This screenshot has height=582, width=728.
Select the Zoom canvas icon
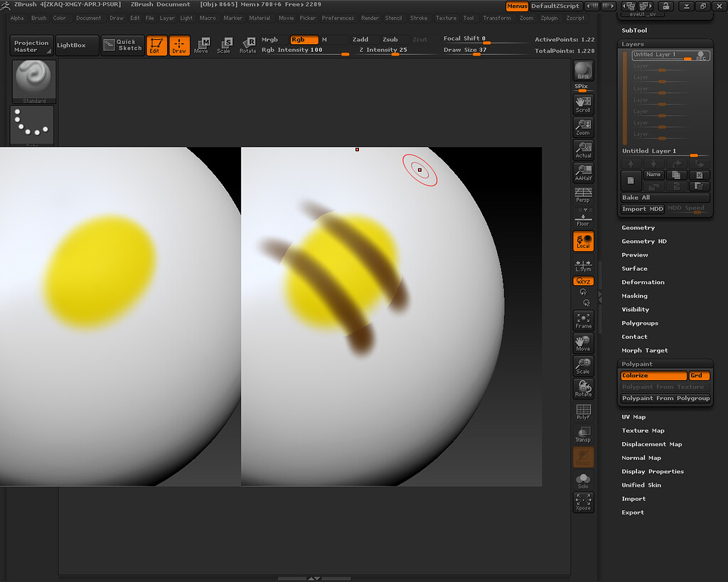click(x=583, y=126)
